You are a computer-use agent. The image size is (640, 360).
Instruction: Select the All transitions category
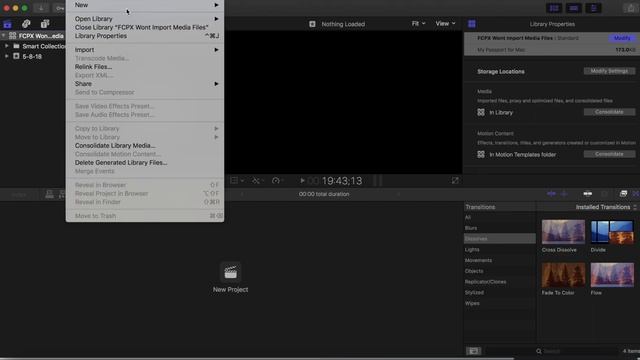500,218
